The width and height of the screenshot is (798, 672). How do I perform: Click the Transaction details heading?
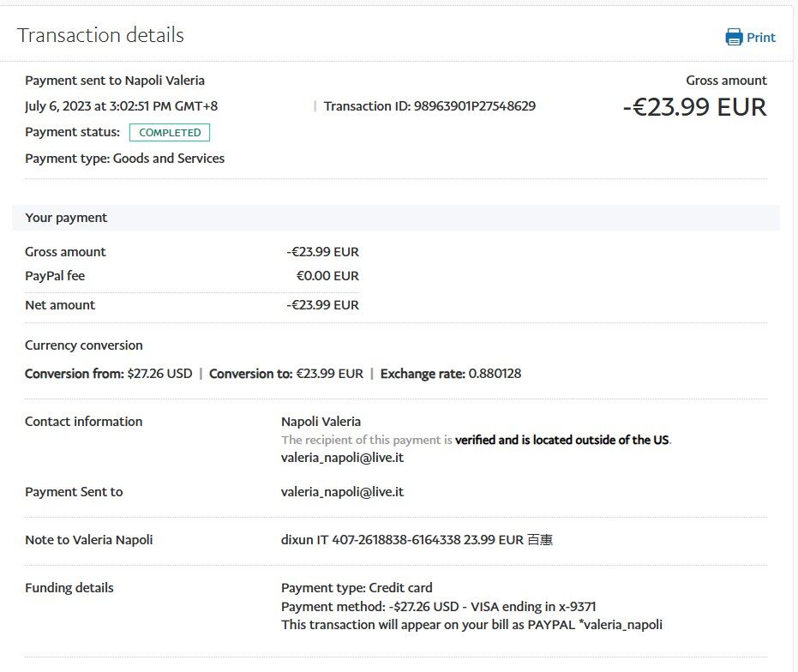[100, 35]
